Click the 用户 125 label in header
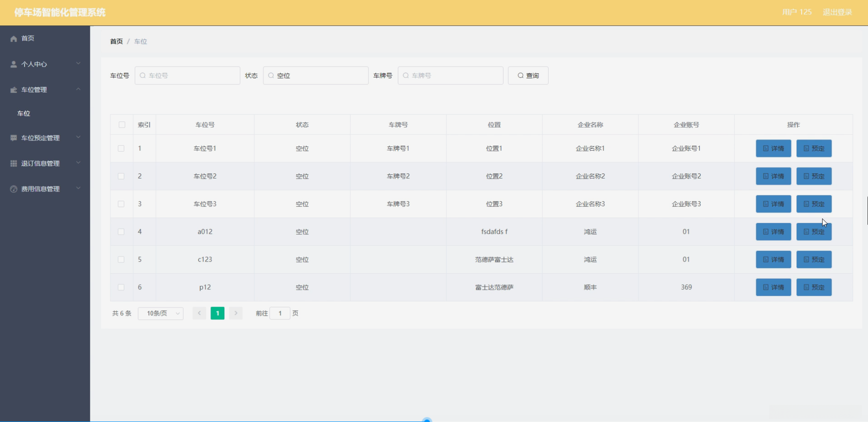 click(797, 12)
